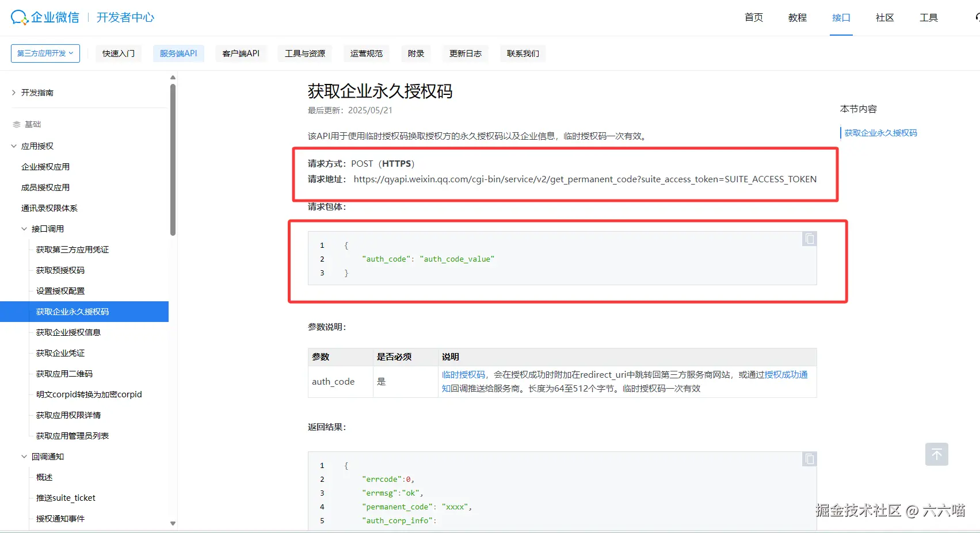The height and width of the screenshot is (533, 980).
Task: Click the sidebar scrollbar thumb
Action: [x=173, y=160]
